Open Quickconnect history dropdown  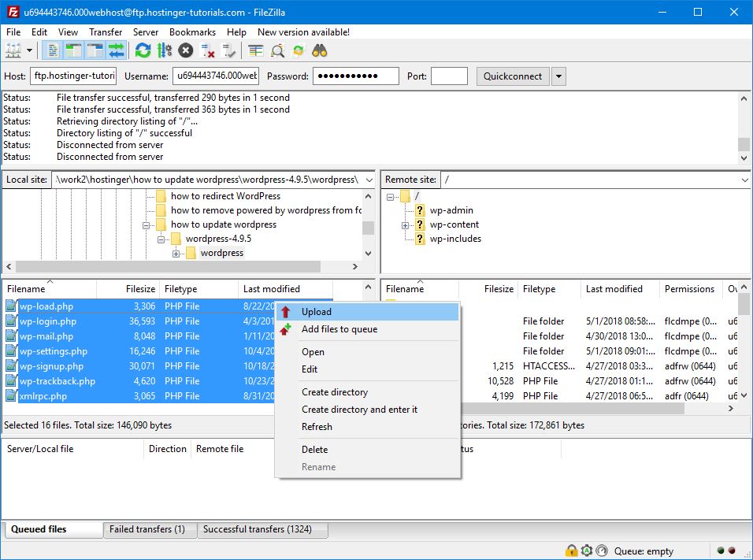click(x=558, y=76)
